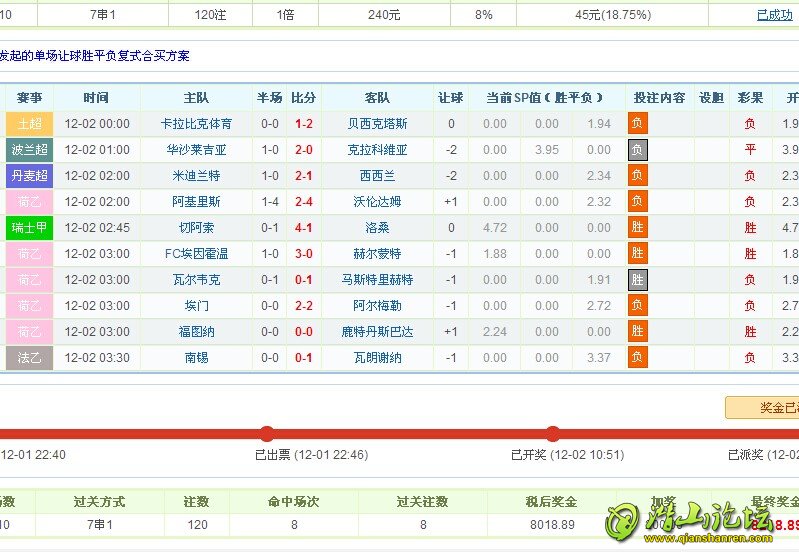Viewport: 799px width, 552px height.
Task: Click orange 负 bet badge in 卡拉比克体育 row
Action: [637, 124]
